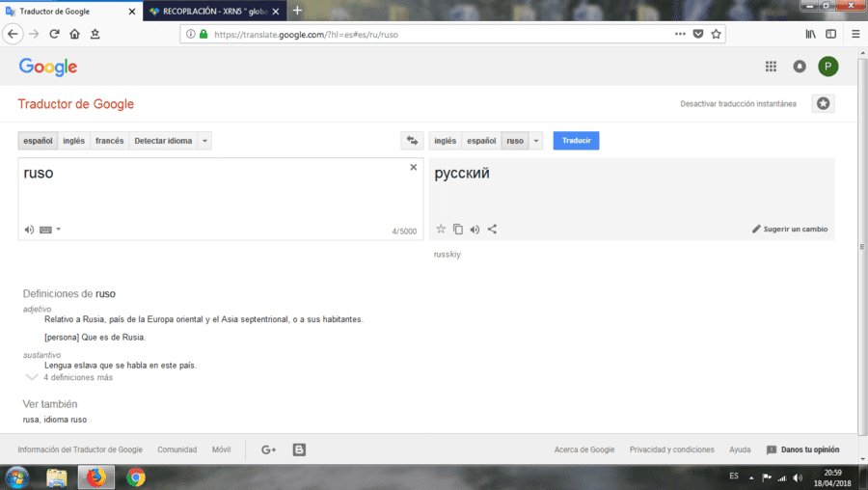Open Windows Start button
Viewport: 868px width, 490px height.
[x=16, y=477]
